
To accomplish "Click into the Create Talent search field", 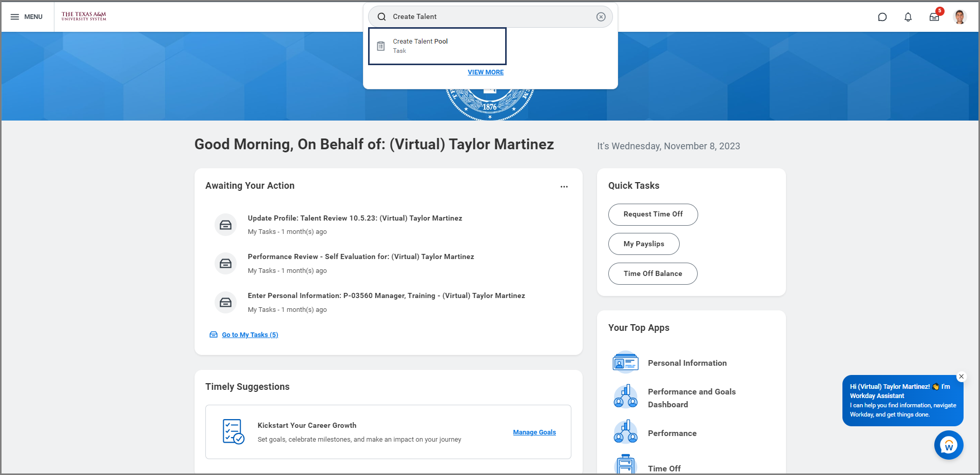I will [488, 17].
